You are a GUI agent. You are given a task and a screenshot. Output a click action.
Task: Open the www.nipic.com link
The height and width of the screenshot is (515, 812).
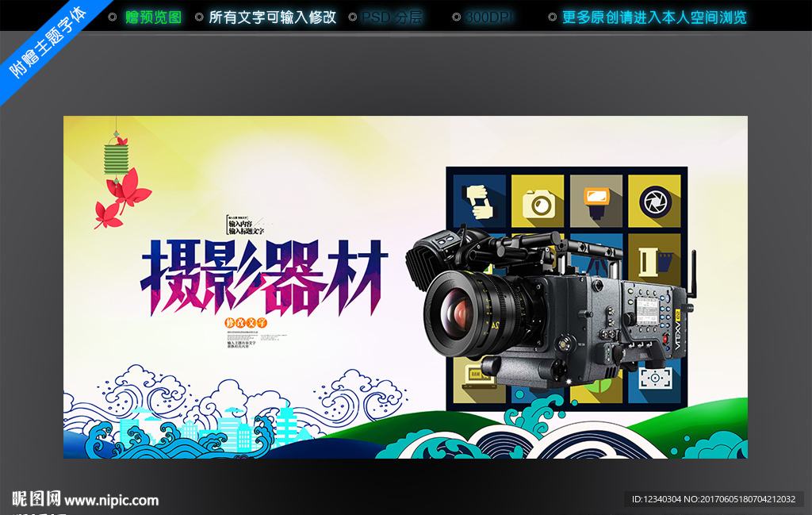pos(111,500)
